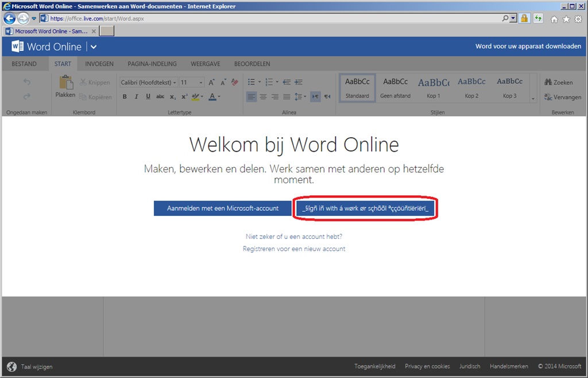Align text left

coord(252,97)
